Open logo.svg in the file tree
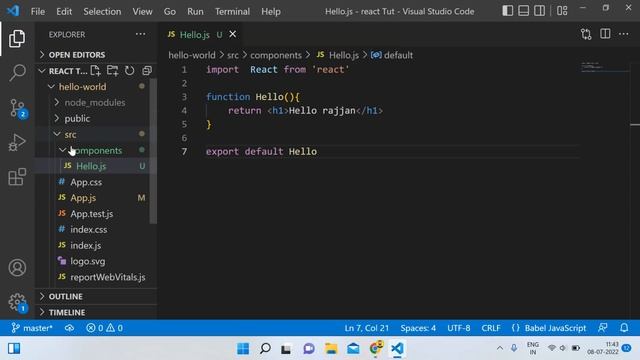 coord(87,261)
